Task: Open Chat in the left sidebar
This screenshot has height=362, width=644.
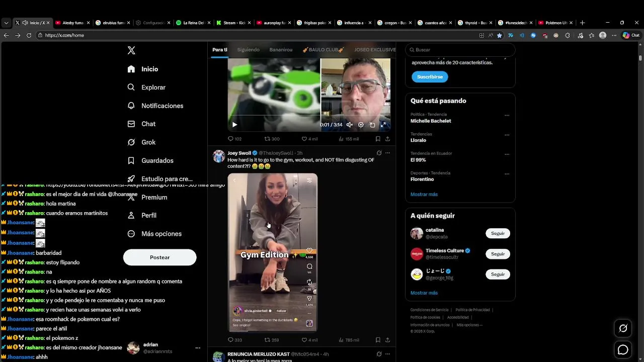Action: (141, 124)
